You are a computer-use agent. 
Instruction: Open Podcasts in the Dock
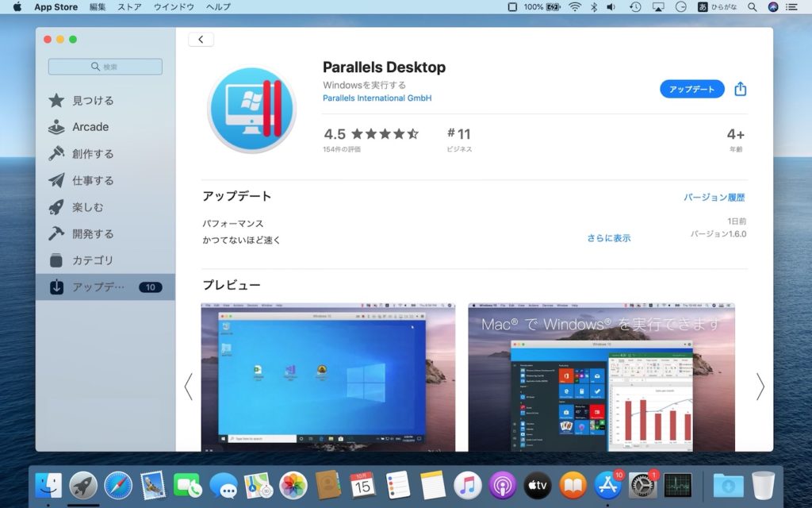(502, 486)
